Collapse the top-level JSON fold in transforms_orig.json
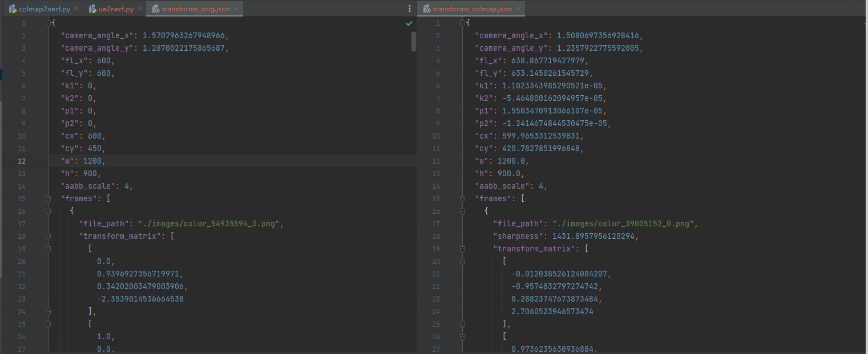Viewport: 868px width, 354px height. tap(47, 22)
